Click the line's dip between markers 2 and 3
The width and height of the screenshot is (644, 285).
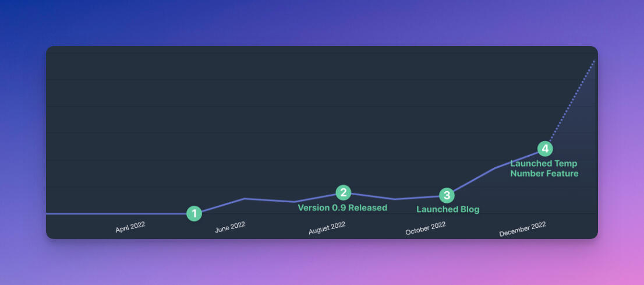tap(395, 199)
